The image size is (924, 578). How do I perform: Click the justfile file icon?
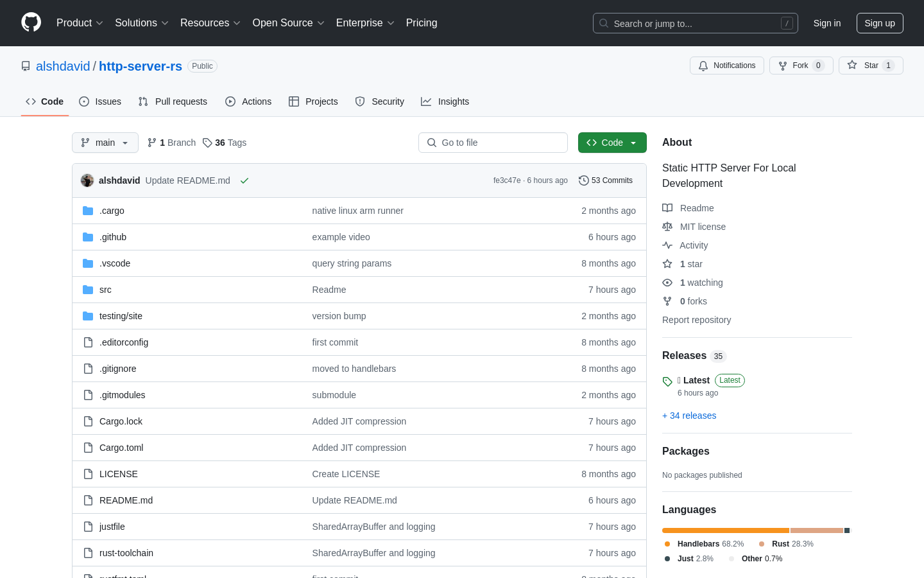[x=88, y=527]
